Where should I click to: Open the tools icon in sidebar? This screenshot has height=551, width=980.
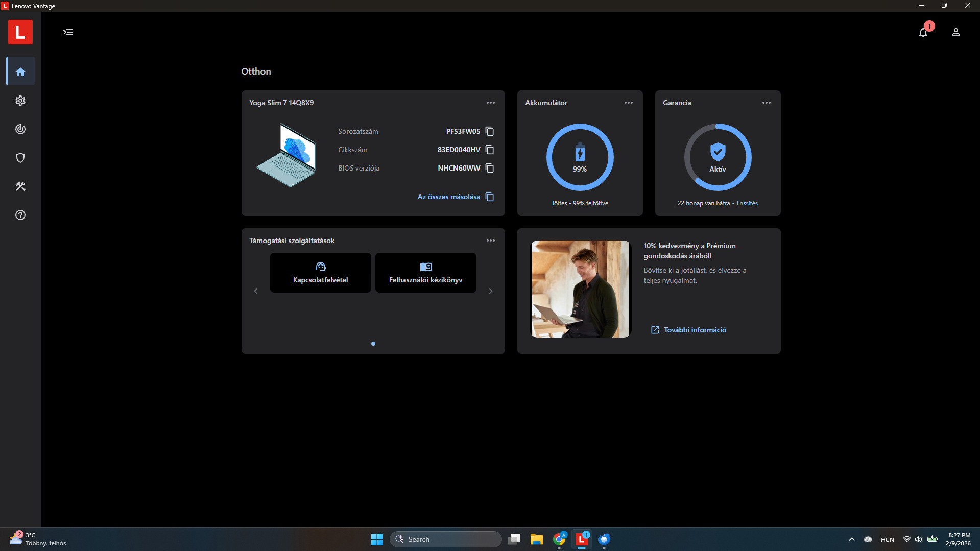[20, 186]
